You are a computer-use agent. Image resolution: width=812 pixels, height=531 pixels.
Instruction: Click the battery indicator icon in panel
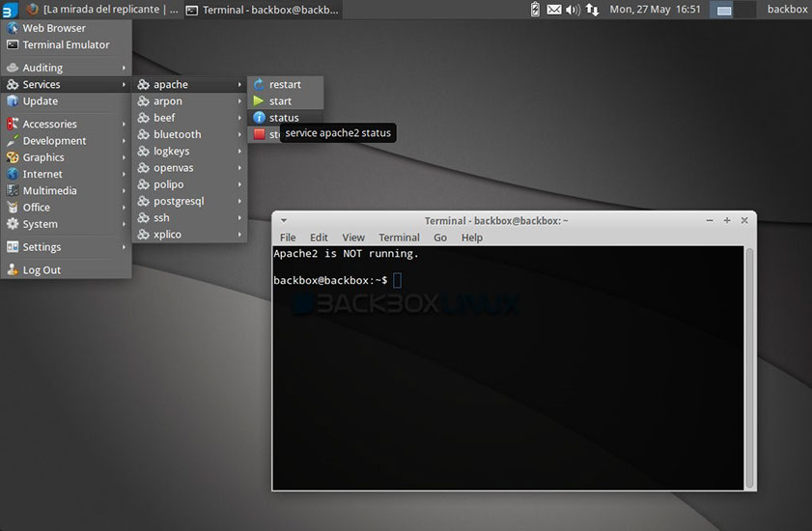point(536,10)
